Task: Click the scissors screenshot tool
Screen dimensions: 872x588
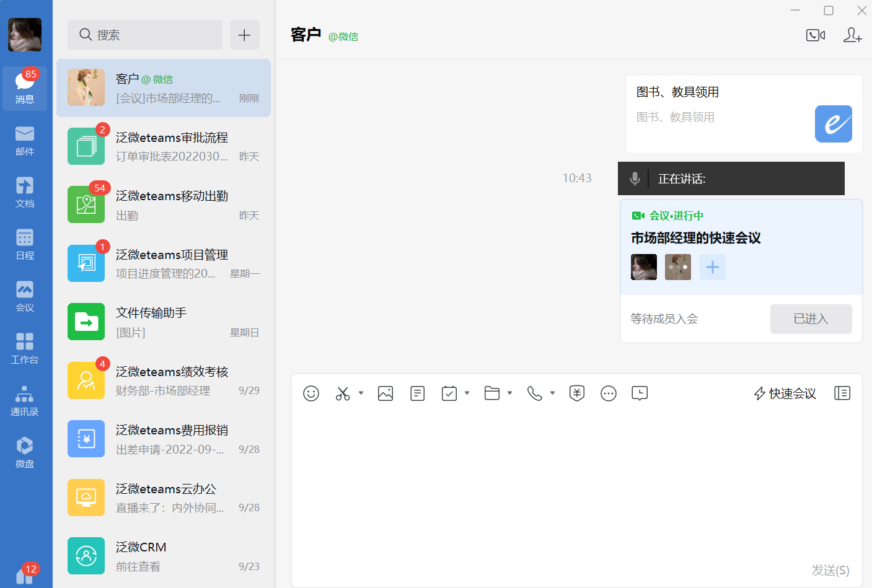Action: pos(343,393)
